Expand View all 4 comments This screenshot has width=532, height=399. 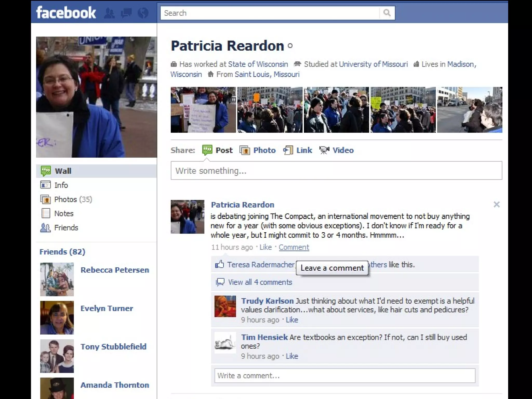pos(260,282)
